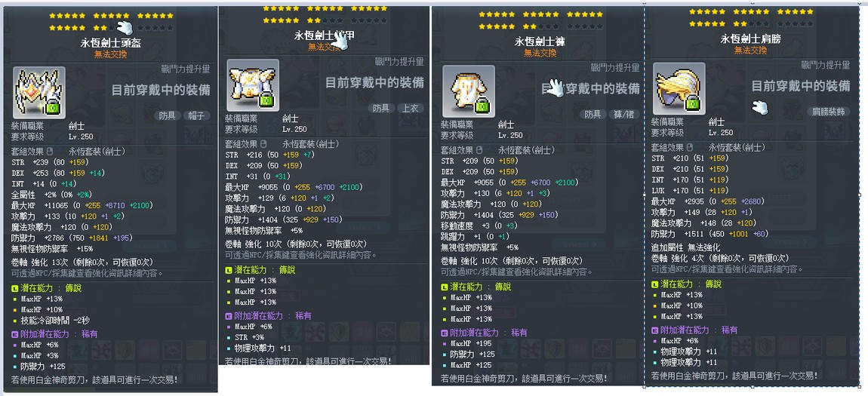
Task: Click the 防具 tag on the pants tooltip
Action: point(593,114)
